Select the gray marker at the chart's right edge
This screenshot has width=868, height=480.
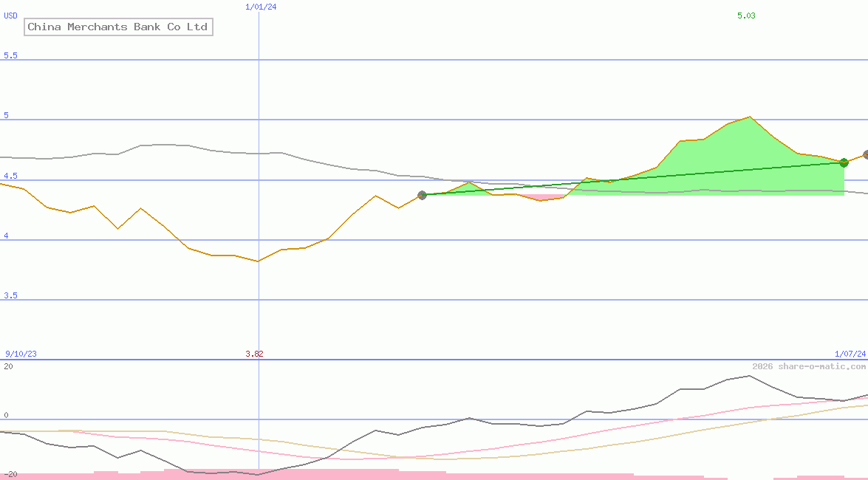[866, 155]
